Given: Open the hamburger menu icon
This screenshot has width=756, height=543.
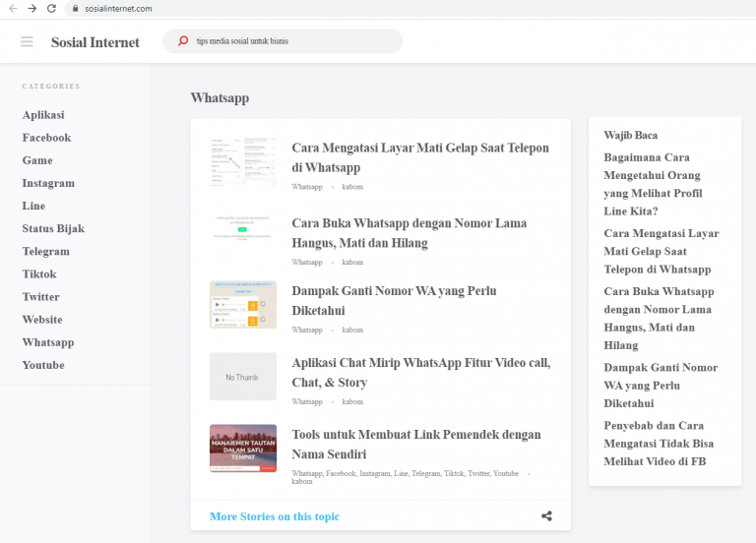Looking at the screenshot, I should pos(27,42).
